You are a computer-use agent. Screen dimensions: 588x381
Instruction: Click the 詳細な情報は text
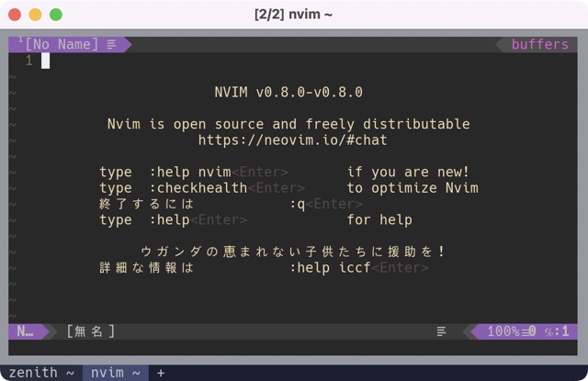click(146, 267)
